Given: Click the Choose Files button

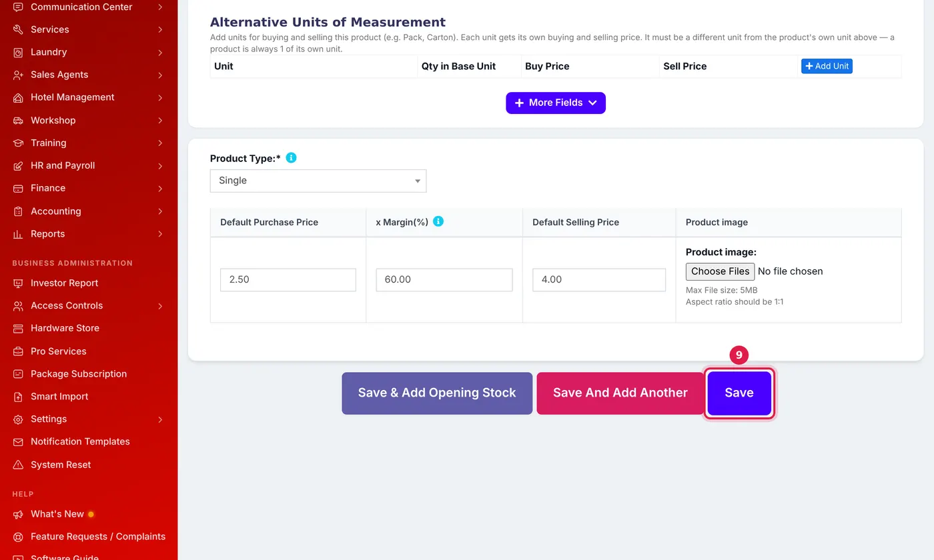Looking at the screenshot, I should (720, 271).
